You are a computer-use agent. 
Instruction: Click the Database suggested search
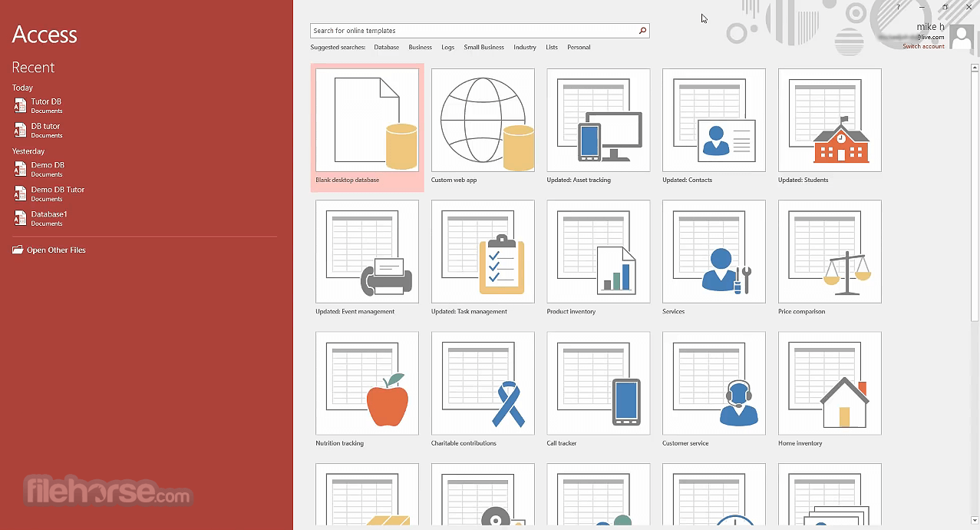(x=386, y=48)
